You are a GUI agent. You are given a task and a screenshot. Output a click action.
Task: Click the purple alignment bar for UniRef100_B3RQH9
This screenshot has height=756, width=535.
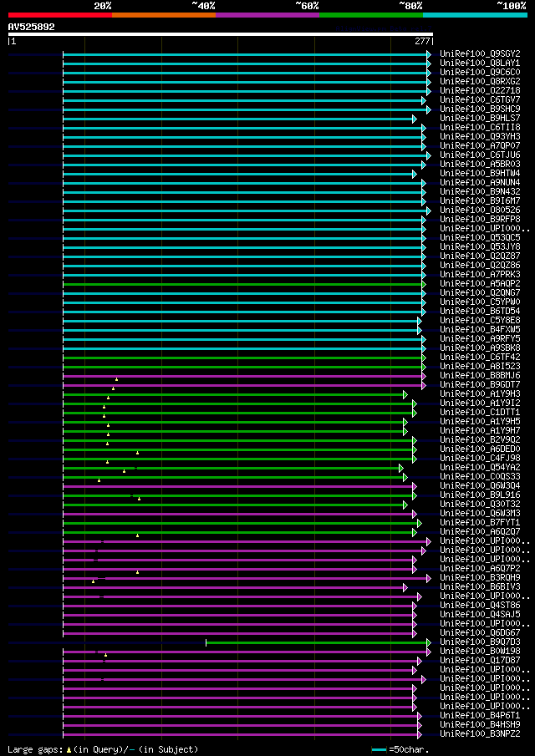(245, 578)
